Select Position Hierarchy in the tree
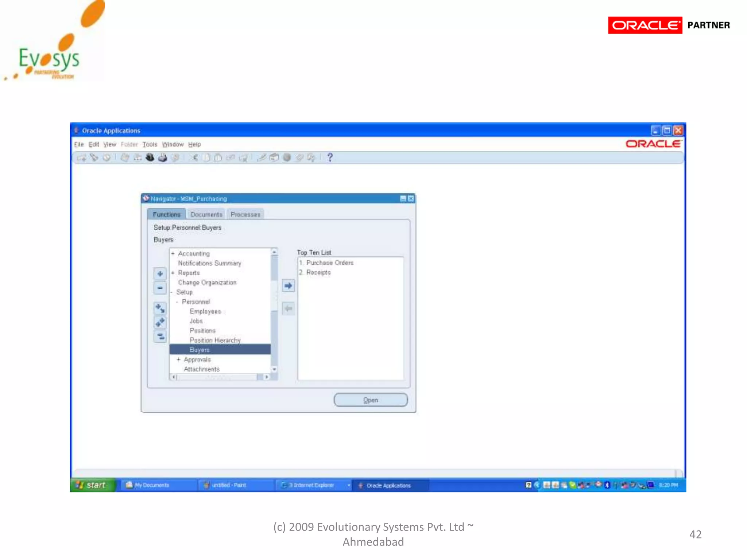 [215, 340]
